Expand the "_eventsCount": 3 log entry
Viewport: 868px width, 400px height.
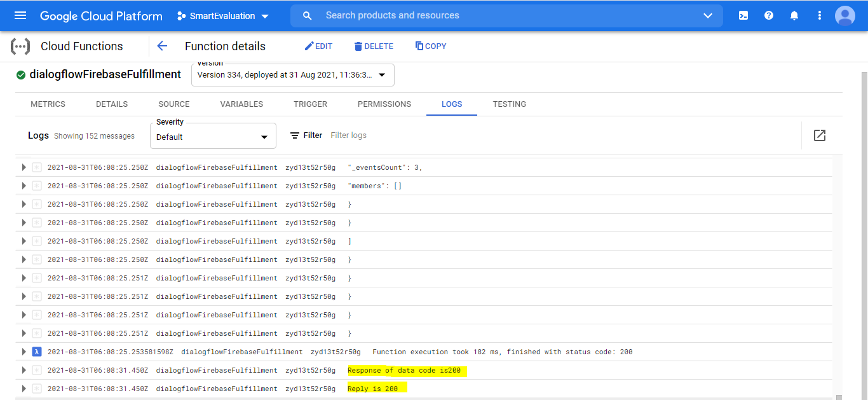(x=24, y=167)
